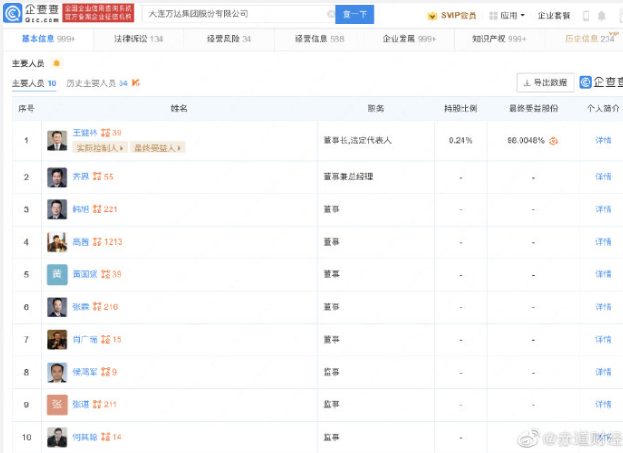The image size is (623, 453).
Task: Switch to 法律诉讼 134 tab
Action: 138,39
